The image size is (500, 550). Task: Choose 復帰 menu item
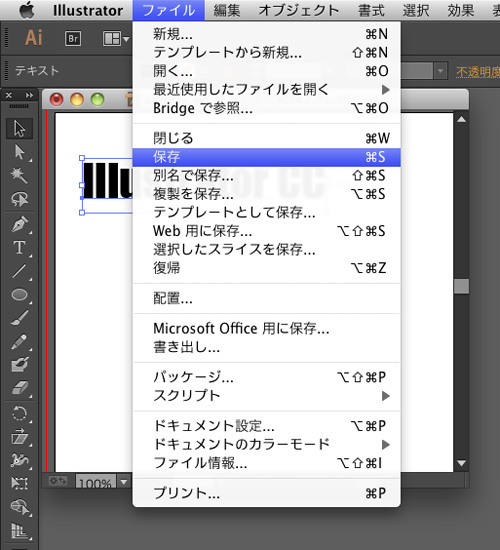[x=266, y=268]
